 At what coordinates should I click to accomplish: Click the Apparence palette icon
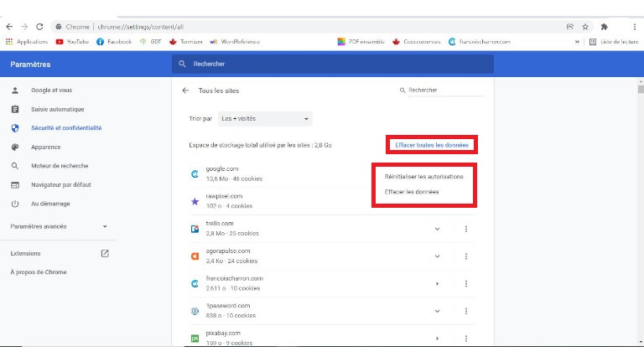coord(15,147)
